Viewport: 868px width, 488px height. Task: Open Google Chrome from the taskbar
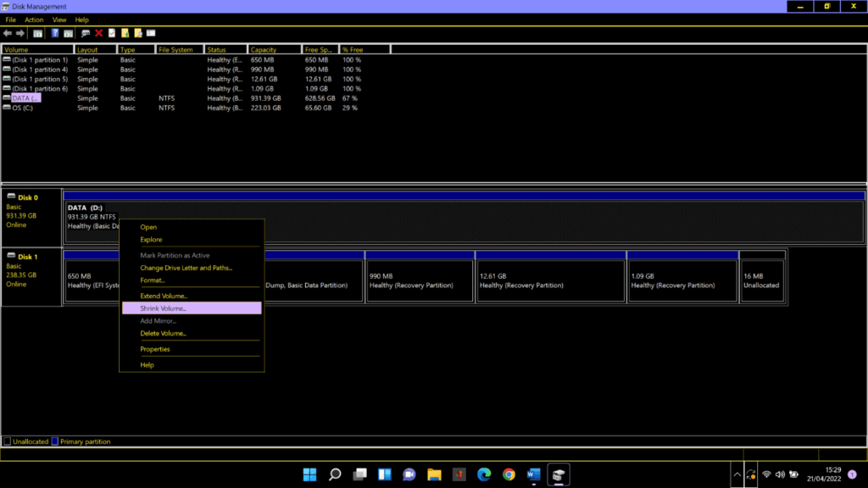pos(509,474)
